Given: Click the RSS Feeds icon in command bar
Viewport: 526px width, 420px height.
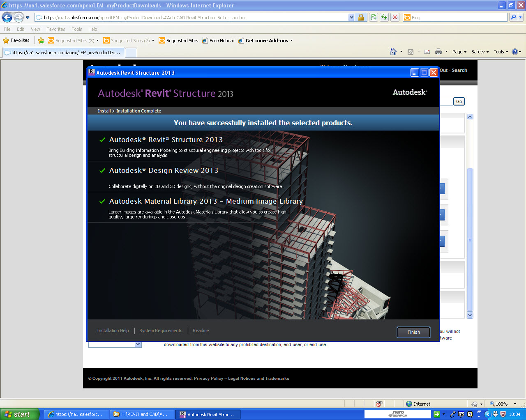Looking at the screenshot, I should click(411, 52).
